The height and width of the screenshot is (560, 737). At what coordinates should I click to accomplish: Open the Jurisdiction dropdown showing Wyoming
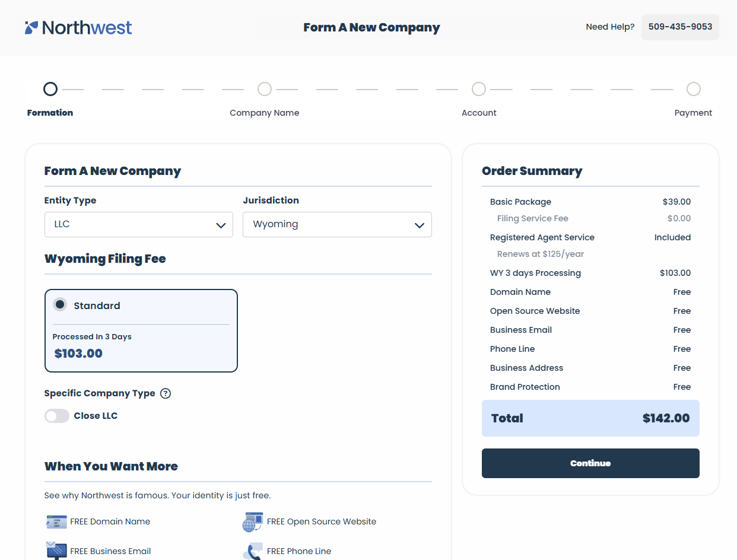tap(337, 225)
